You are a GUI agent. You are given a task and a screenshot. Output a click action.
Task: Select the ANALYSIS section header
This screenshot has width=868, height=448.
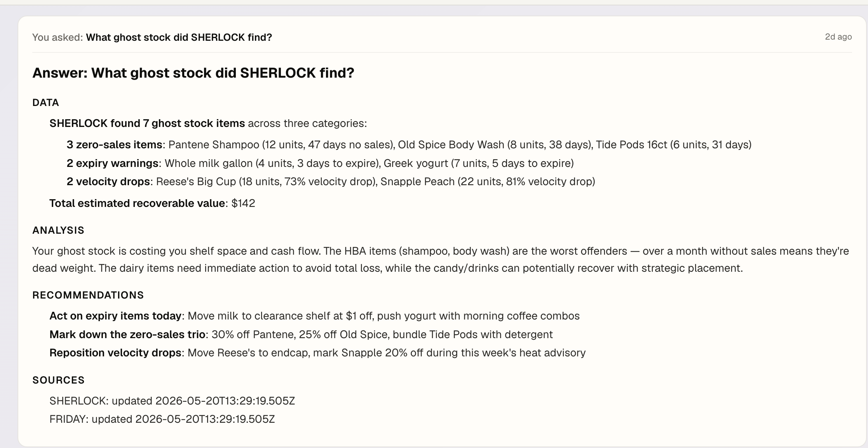pyautogui.click(x=58, y=230)
